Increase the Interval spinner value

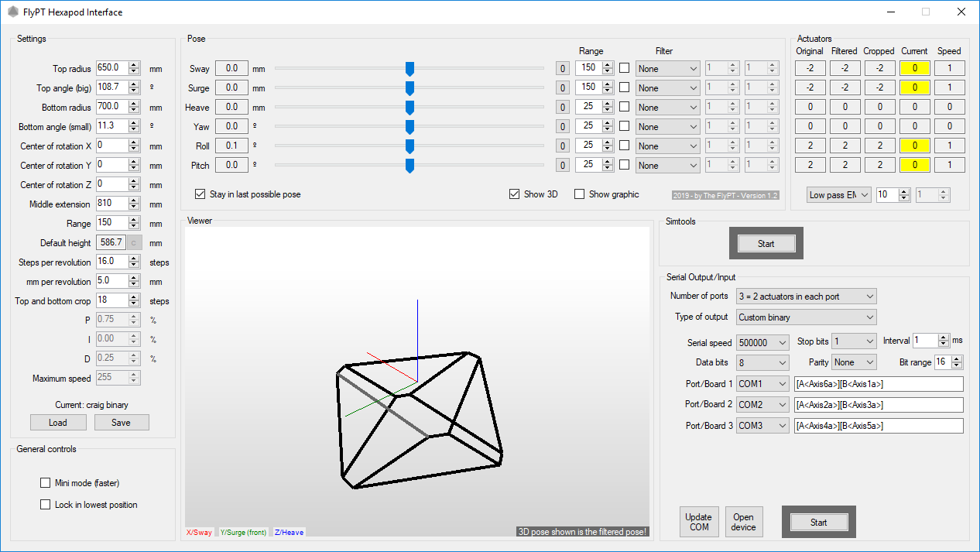pos(944,338)
